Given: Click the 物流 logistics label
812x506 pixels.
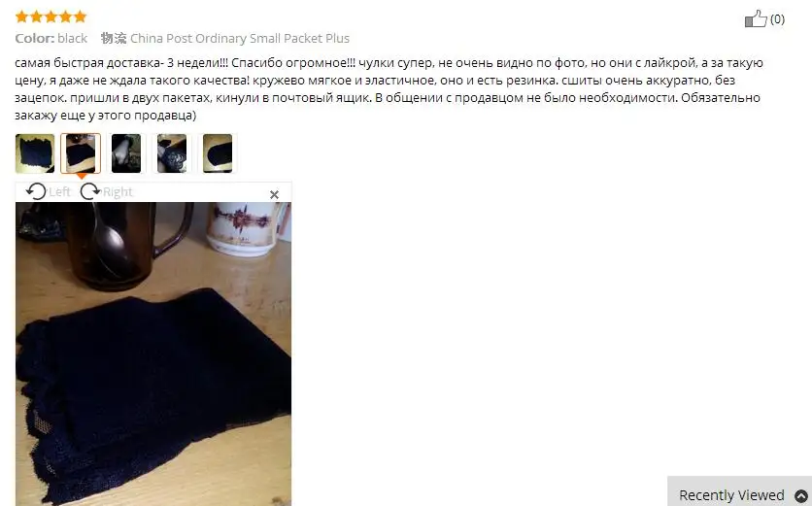Looking at the screenshot, I should click(x=114, y=38).
